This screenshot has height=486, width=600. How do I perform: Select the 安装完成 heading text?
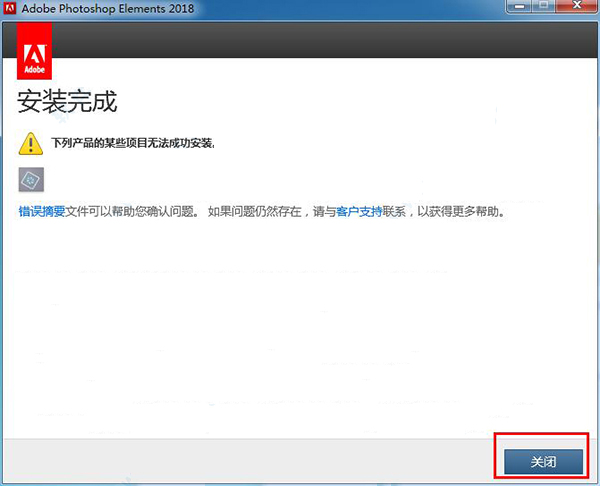(67, 102)
